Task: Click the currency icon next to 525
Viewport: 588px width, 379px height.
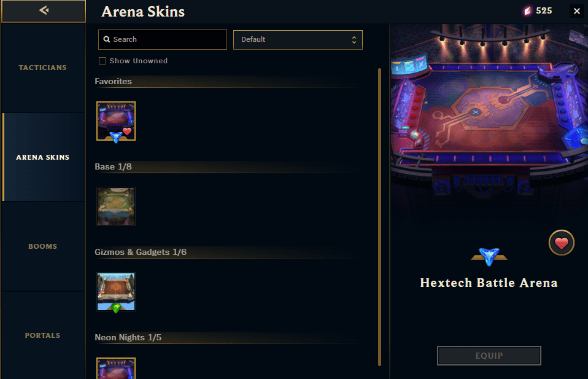Action: 528,11
